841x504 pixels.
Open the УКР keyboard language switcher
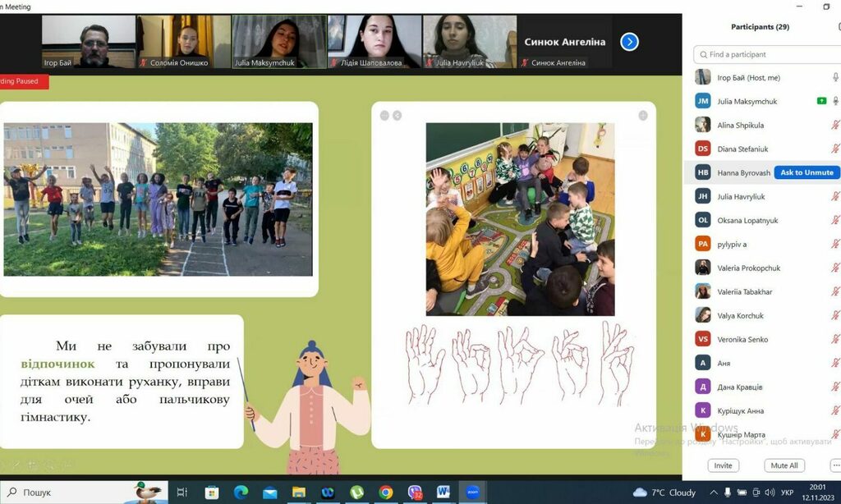(x=787, y=493)
